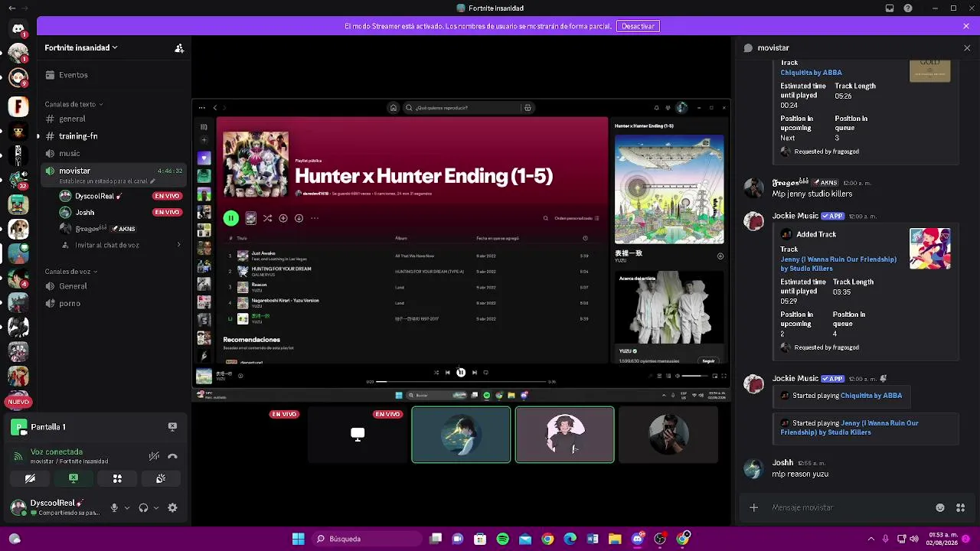Open the activities launcher

tap(117, 478)
